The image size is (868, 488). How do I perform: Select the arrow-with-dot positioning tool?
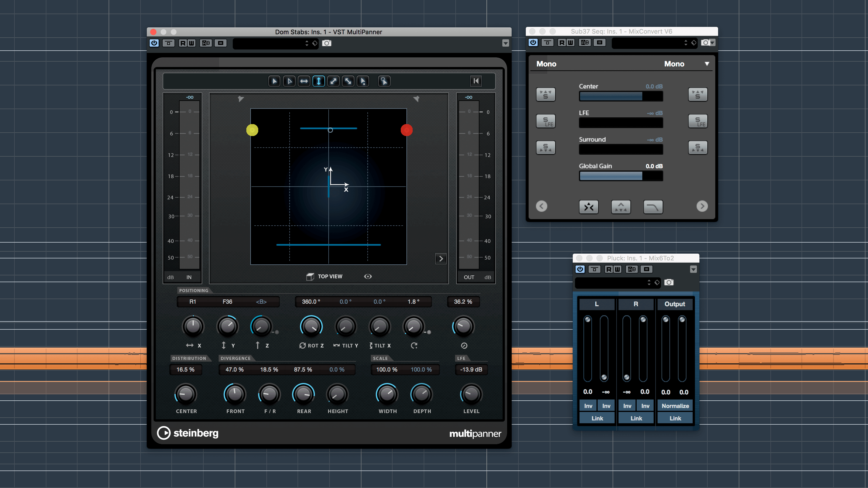(x=363, y=81)
